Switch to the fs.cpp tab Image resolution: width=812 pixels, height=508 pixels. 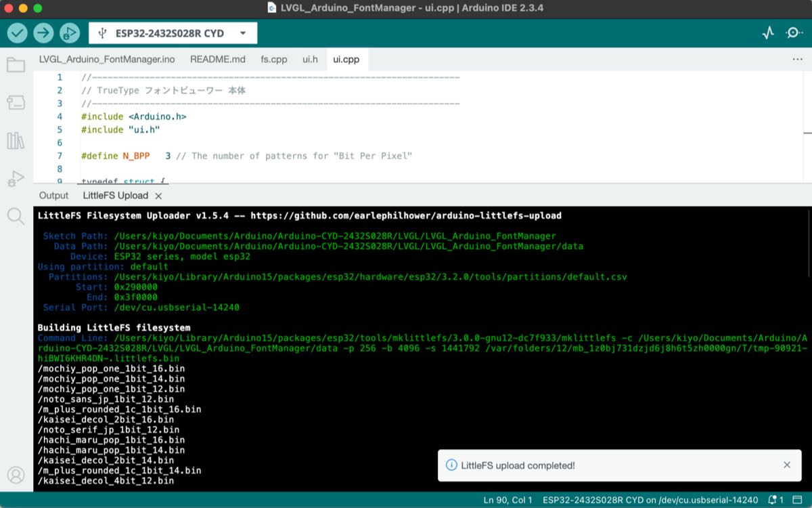tap(274, 60)
